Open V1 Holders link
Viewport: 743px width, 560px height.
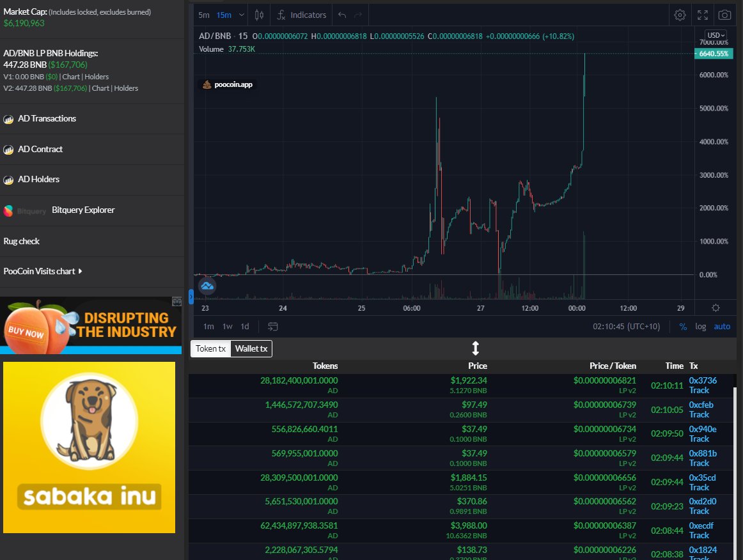(97, 77)
